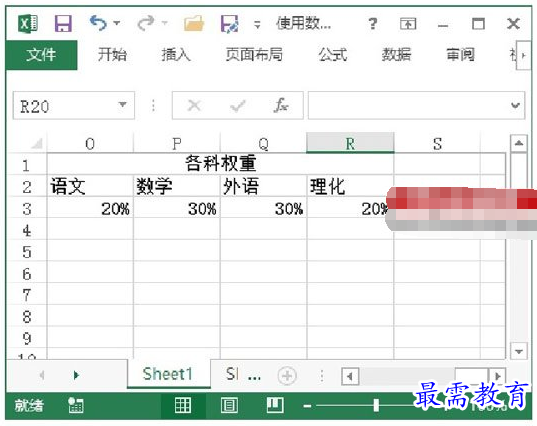The width and height of the screenshot is (537, 426).
Task: Open a file with the folder icon
Action: tap(194, 24)
